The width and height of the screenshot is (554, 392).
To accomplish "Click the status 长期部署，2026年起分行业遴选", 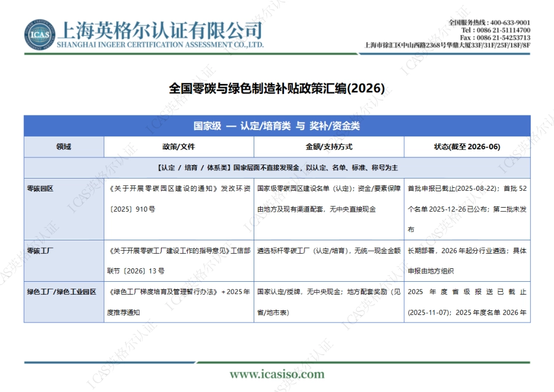I will [x=458, y=251].
